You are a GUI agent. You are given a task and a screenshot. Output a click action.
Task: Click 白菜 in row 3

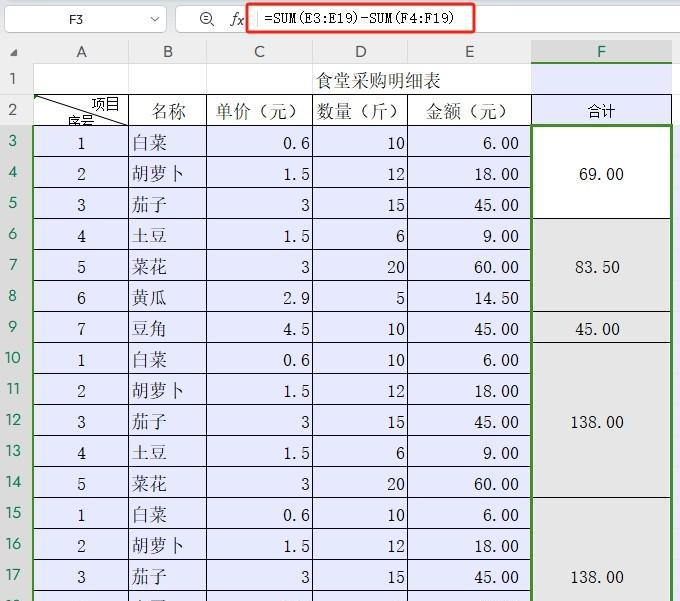(x=168, y=142)
